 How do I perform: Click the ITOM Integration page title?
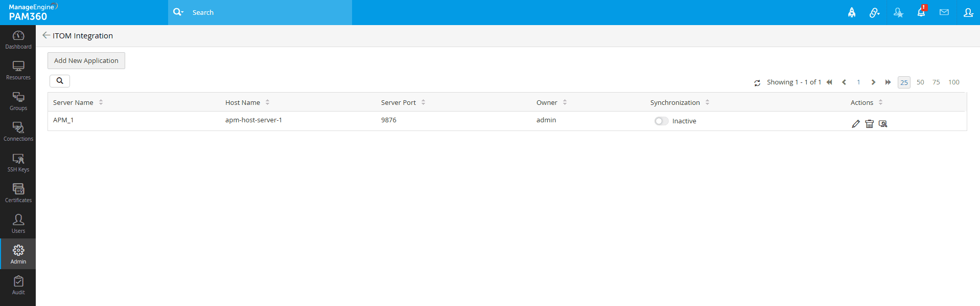coord(83,36)
